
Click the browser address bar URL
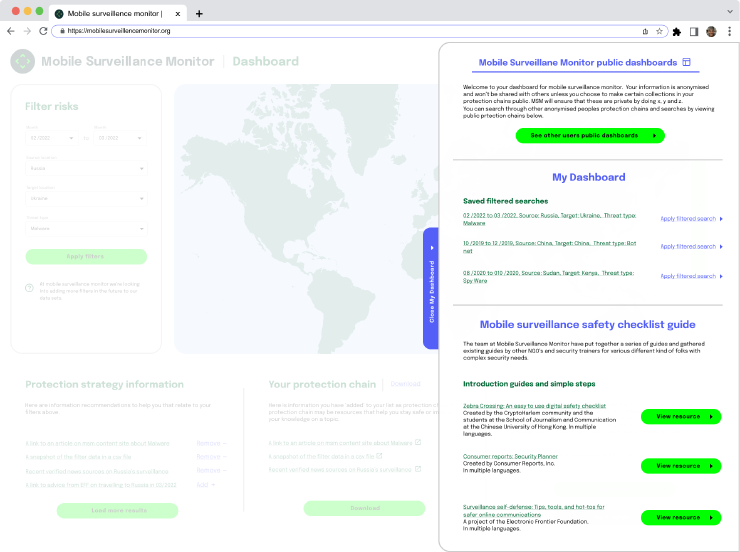click(120, 31)
